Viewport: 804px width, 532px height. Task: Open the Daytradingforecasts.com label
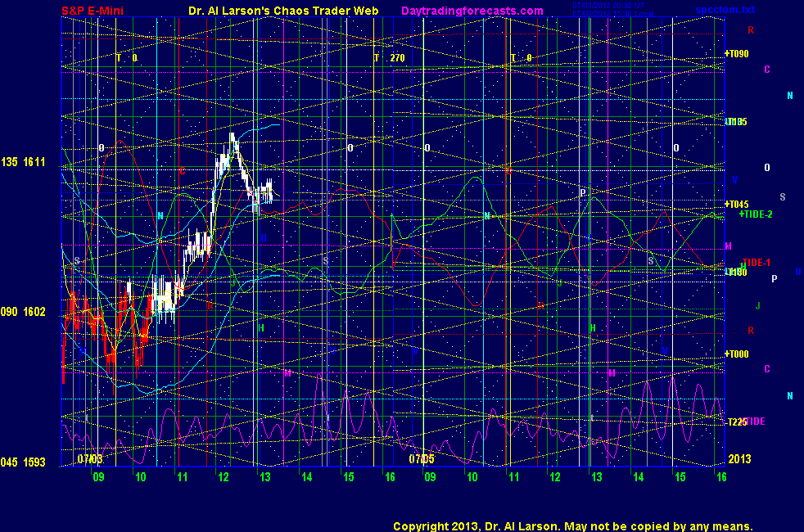[x=472, y=11]
